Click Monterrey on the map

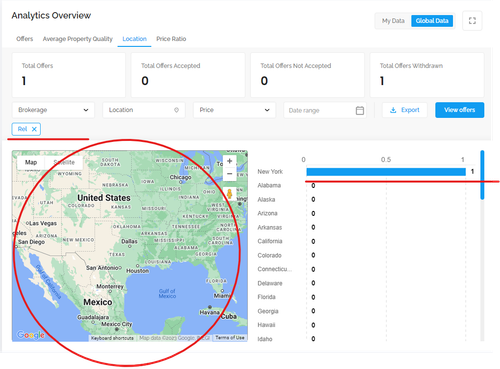tap(110, 286)
